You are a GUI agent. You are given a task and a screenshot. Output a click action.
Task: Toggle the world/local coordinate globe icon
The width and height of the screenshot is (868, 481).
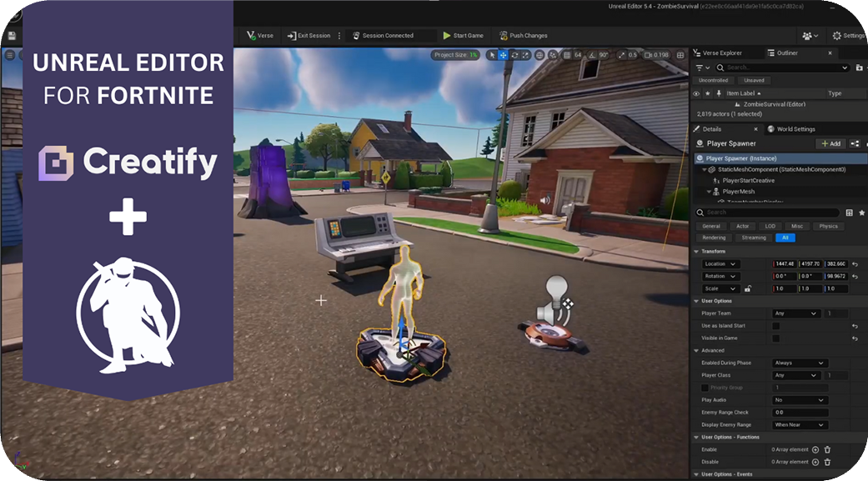539,55
